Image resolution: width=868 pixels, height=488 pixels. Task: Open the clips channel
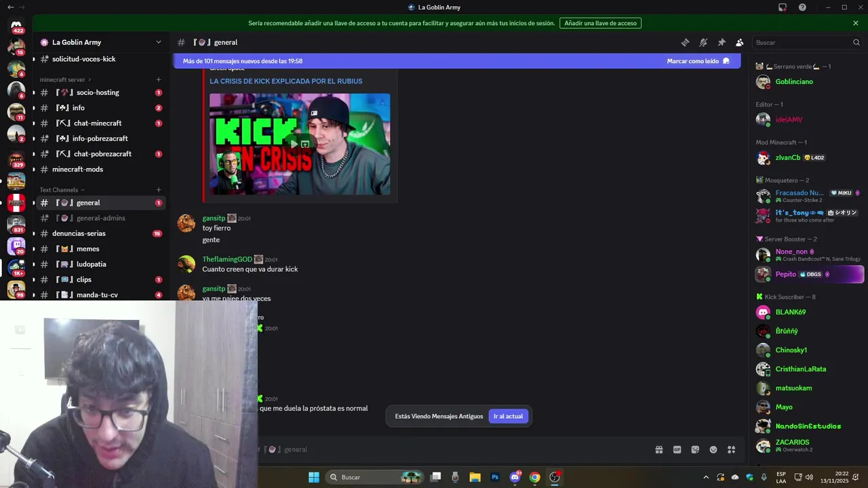[100, 279]
